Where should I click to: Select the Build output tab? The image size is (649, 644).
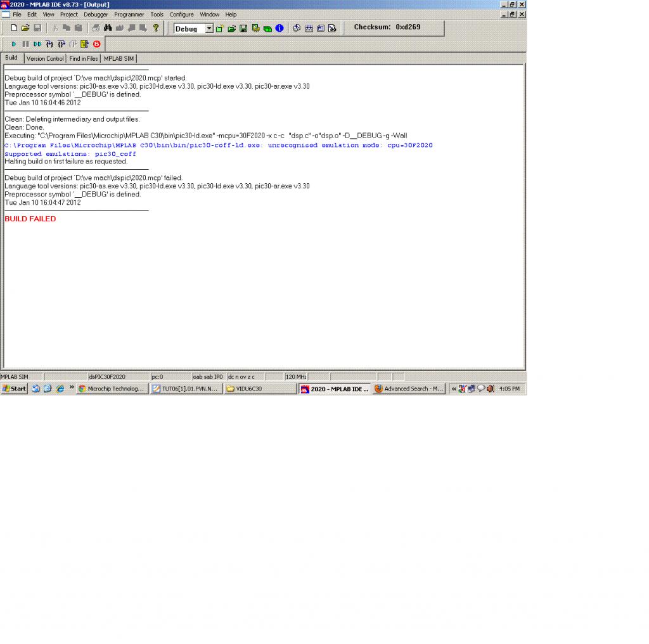(x=11, y=58)
